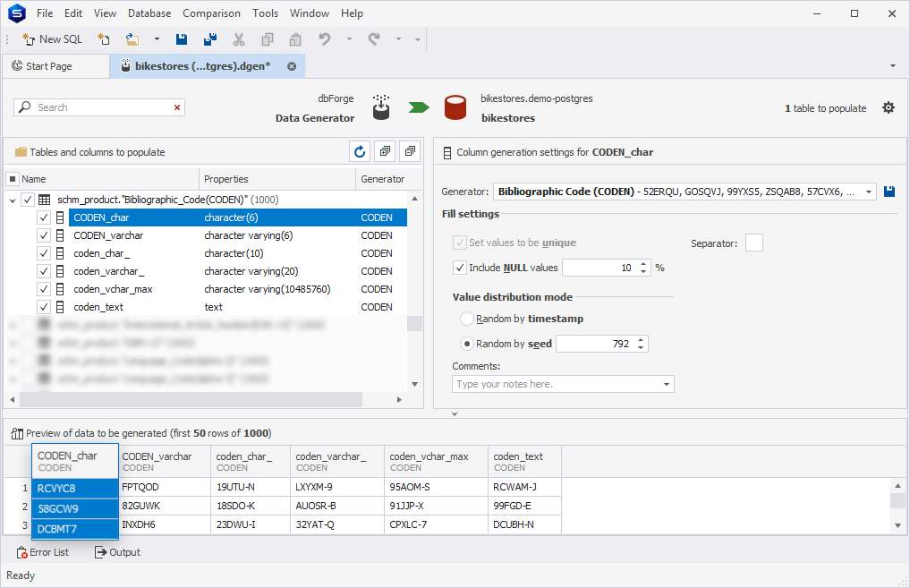Click the red bikestores database icon
Screen dimensions: 910x588
[455, 108]
